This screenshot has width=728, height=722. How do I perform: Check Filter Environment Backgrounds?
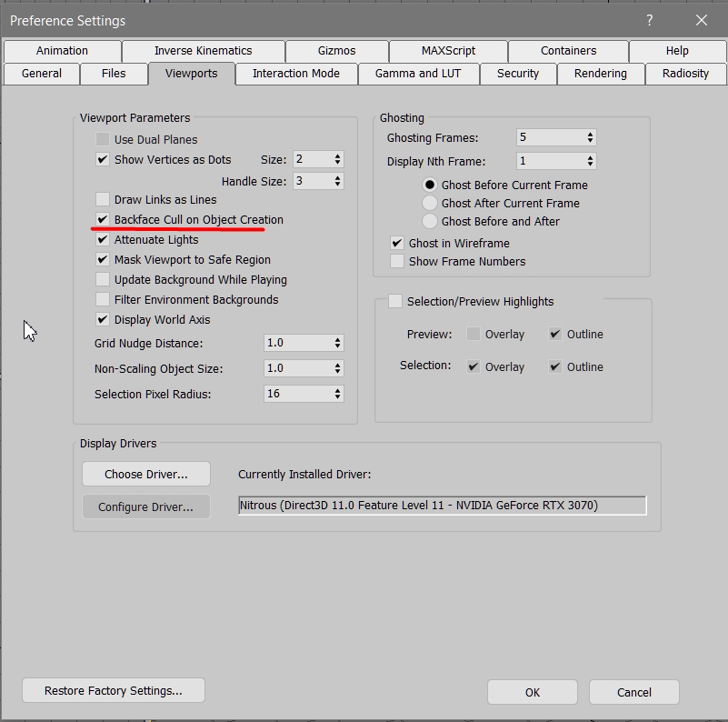102,299
